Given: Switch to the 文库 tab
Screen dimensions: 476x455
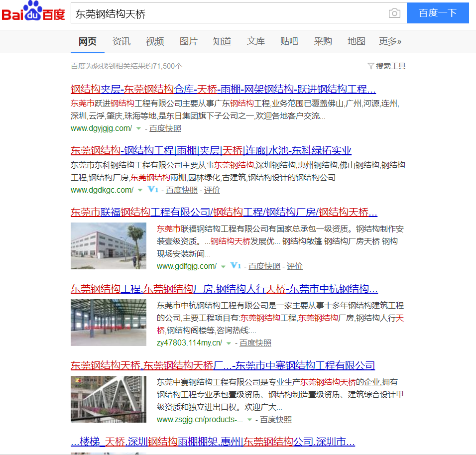Looking at the screenshot, I should coord(255,41).
